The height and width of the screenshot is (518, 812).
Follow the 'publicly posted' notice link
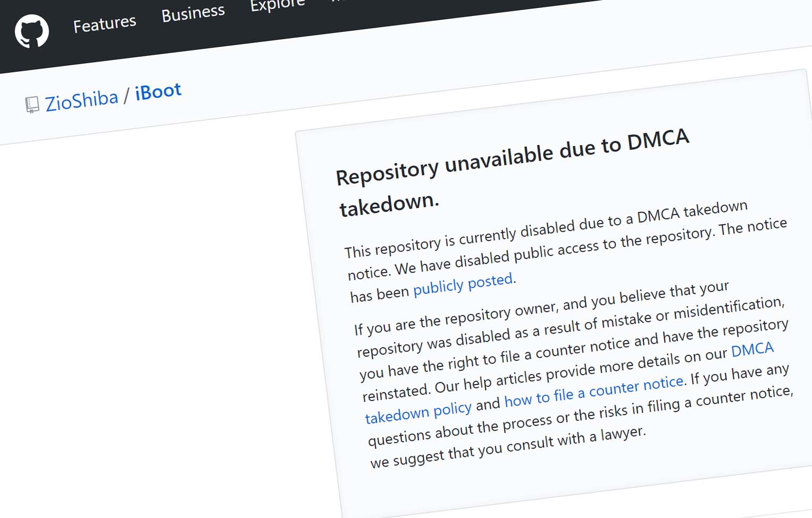pyautogui.click(x=463, y=284)
